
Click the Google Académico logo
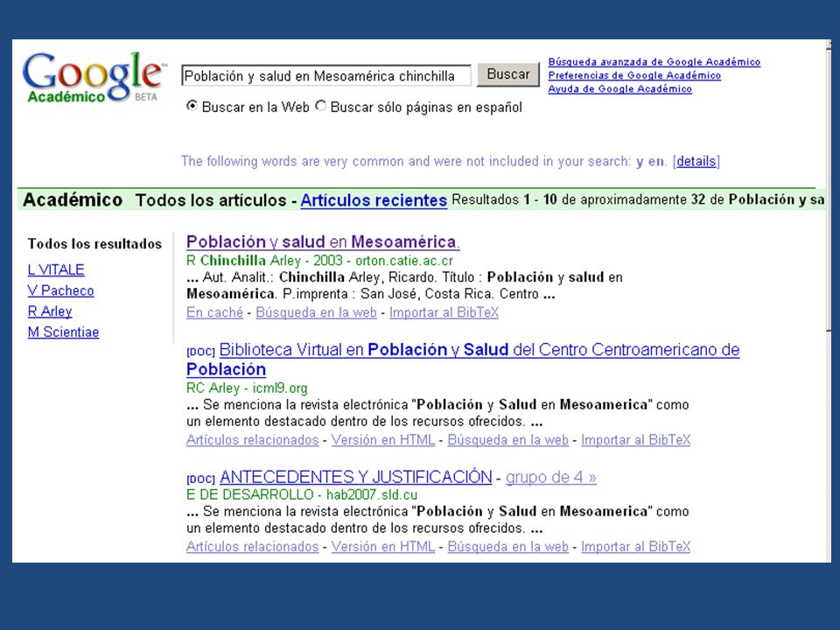click(93, 77)
